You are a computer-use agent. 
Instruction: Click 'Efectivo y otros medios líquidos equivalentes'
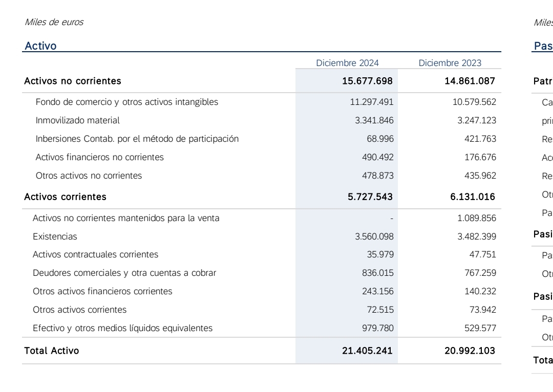[x=123, y=329]
